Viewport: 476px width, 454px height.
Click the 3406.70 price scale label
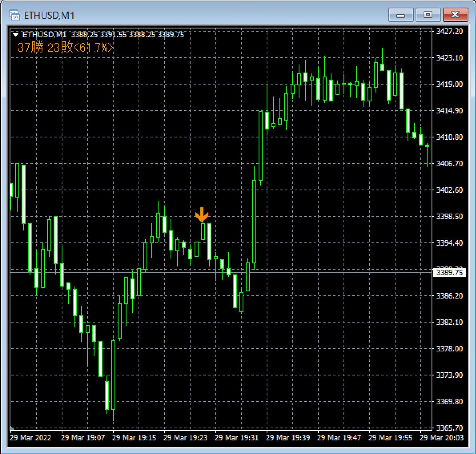[450, 163]
